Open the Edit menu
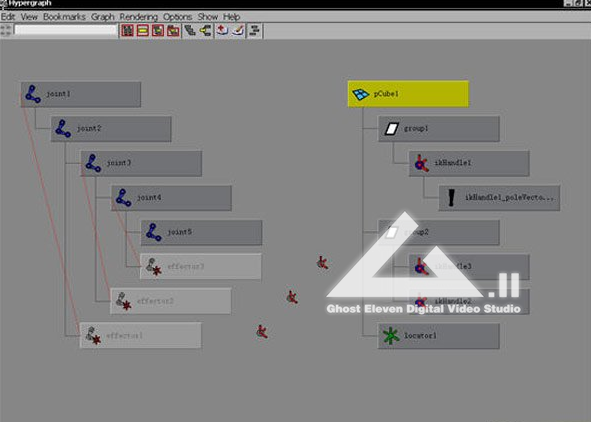 [x=8, y=17]
